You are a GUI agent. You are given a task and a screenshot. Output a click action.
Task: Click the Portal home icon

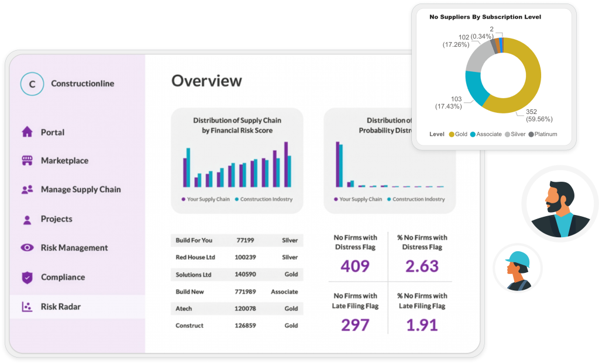pos(27,132)
